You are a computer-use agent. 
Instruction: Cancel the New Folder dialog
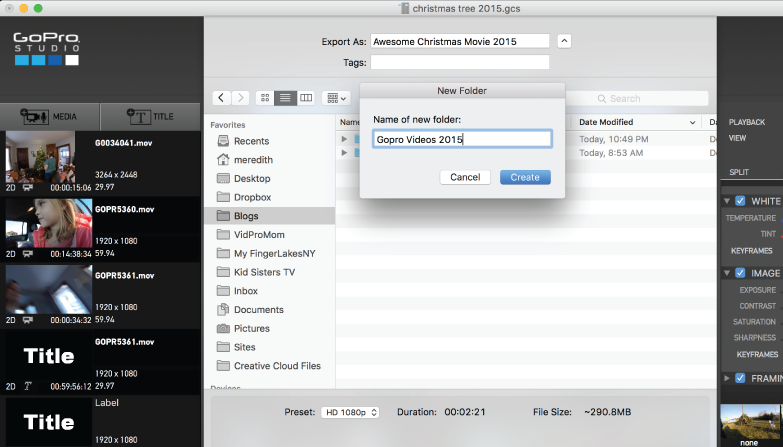[x=465, y=177]
